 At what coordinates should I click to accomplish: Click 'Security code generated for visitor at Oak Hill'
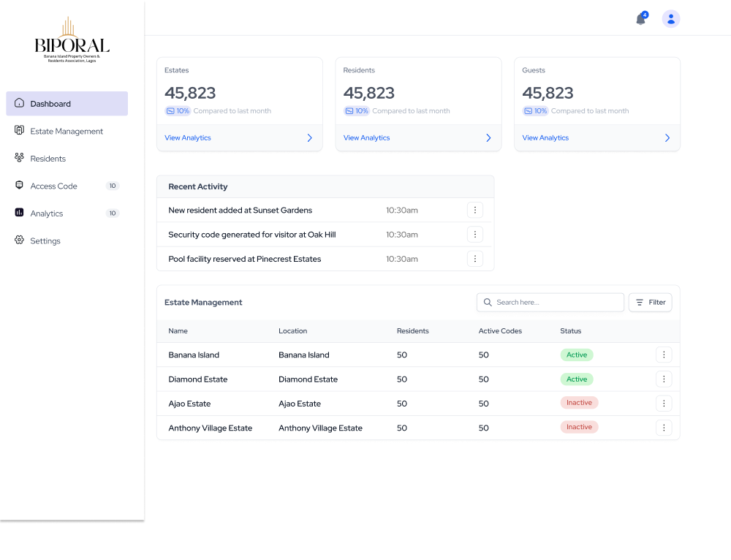tap(252, 235)
